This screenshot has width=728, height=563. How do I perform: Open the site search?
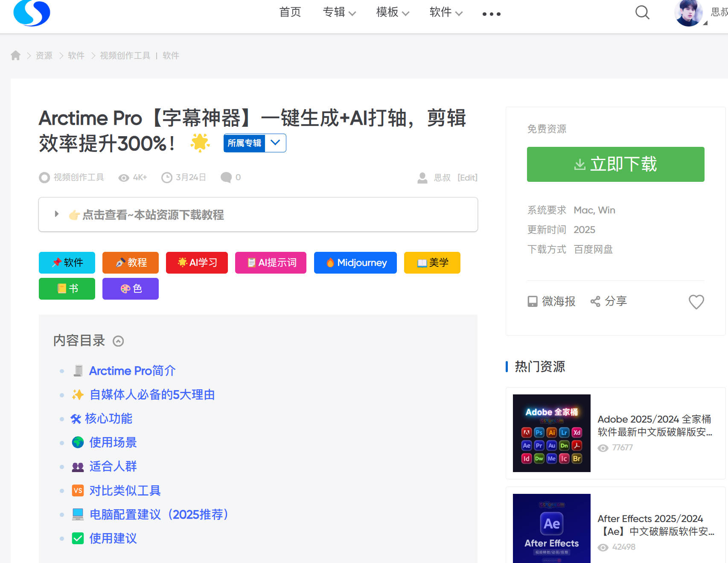(x=642, y=13)
